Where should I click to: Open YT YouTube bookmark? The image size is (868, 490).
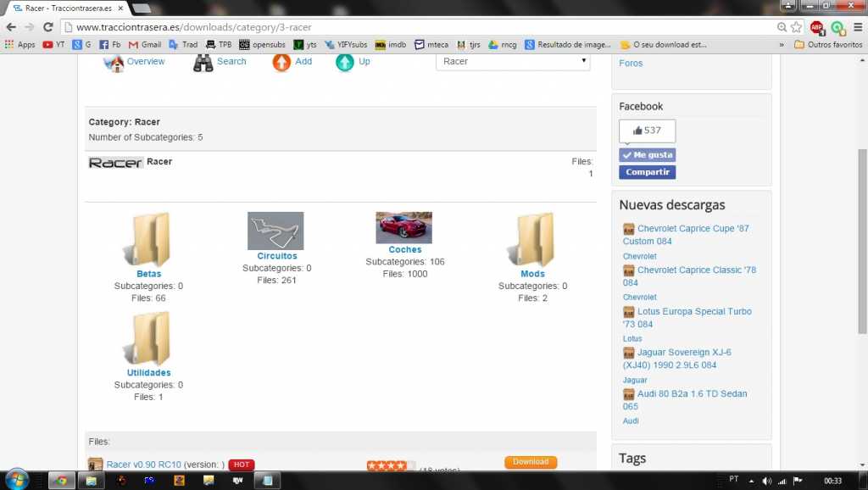point(54,44)
